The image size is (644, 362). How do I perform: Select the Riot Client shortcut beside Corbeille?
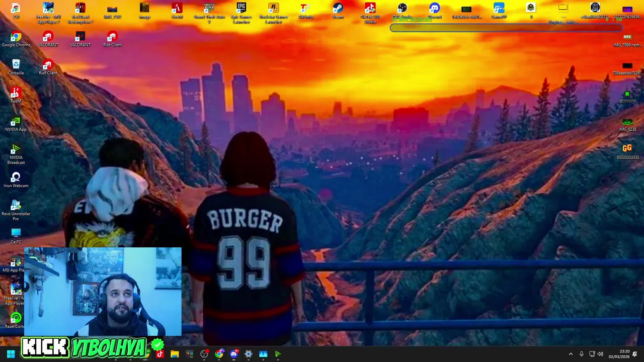point(48,68)
